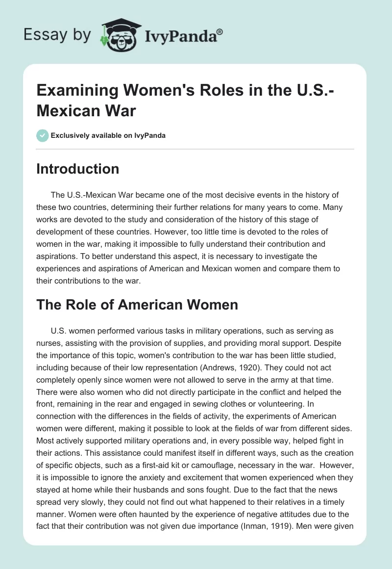Click the green checkmark badge icon
This screenshot has width=392, height=569.
(42, 135)
